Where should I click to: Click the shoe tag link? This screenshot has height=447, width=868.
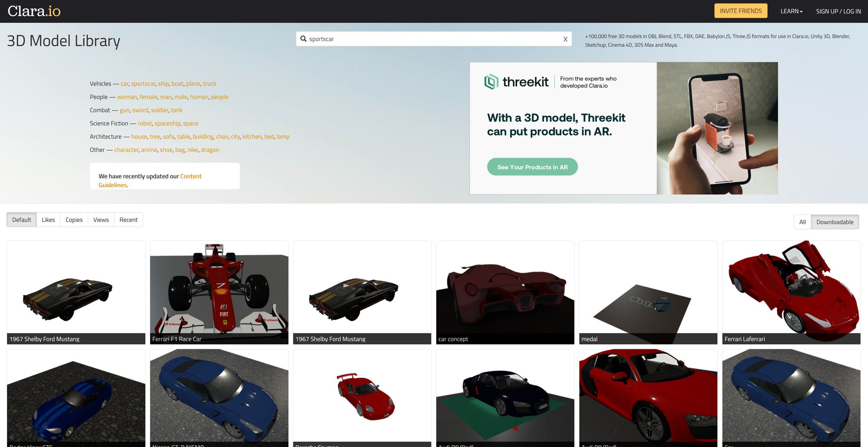[166, 150]
